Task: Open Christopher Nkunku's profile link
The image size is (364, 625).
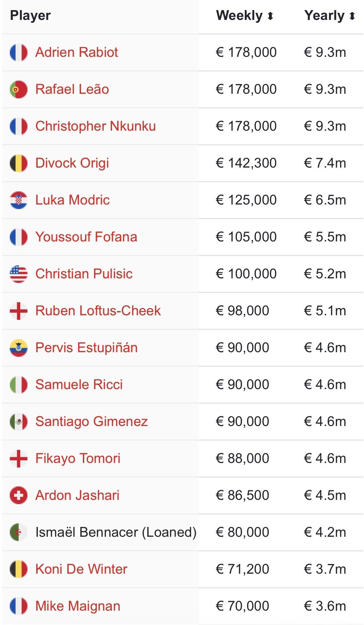Action: click(x=95, y=126)
